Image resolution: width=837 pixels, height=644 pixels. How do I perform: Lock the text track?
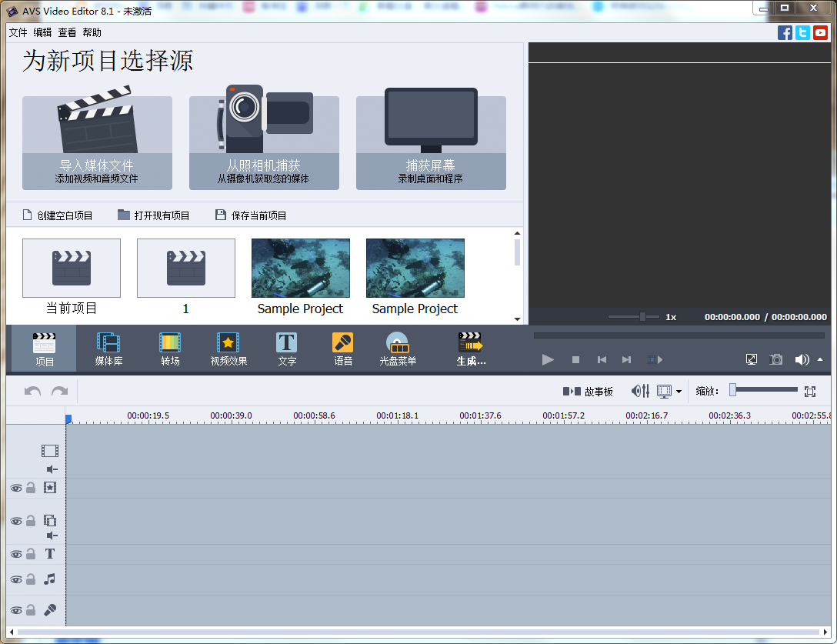(x=31, y=554)
